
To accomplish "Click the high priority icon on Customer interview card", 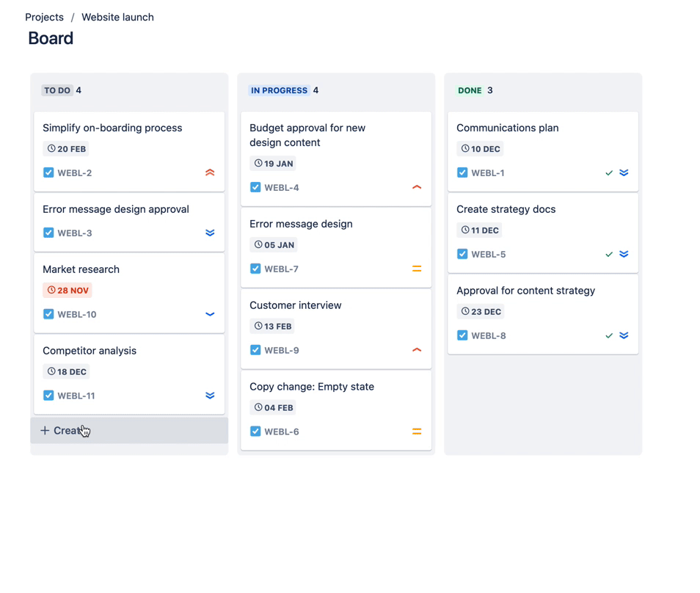I will coord(417,350).
